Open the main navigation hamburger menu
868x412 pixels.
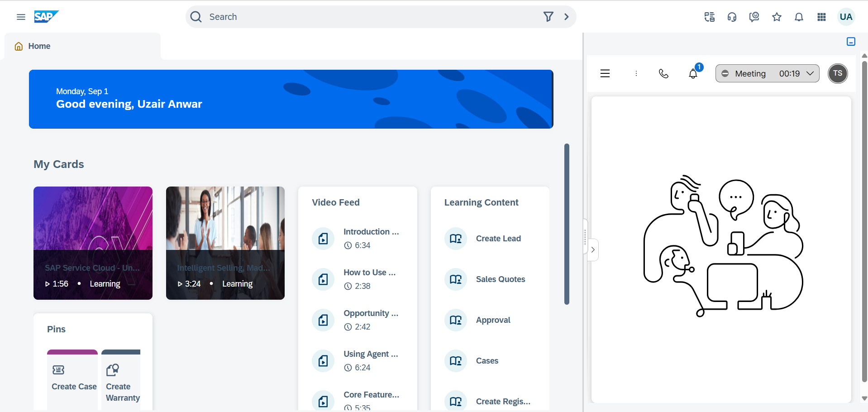click(x=21, y=17)
